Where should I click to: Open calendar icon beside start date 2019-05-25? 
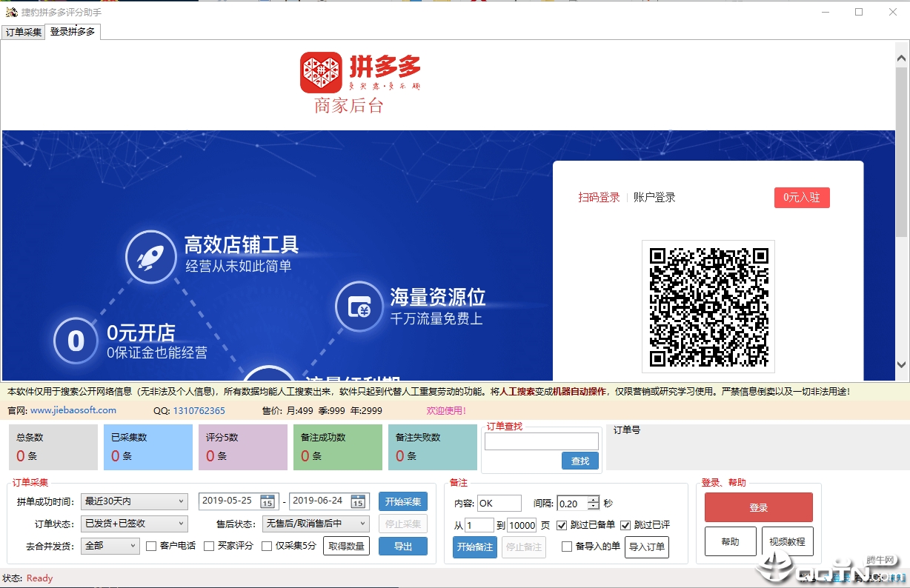[x=268, y=501]
